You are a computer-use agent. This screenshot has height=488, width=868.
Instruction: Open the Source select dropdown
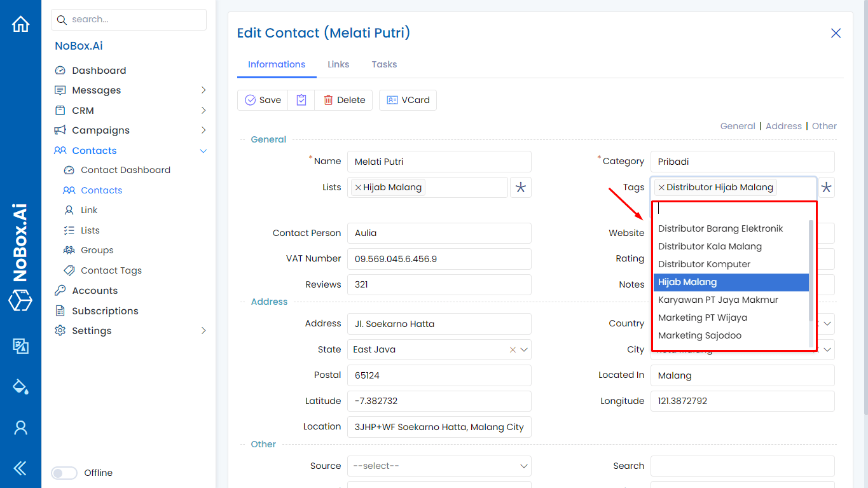pyautogui.click(x=439, y=466)
